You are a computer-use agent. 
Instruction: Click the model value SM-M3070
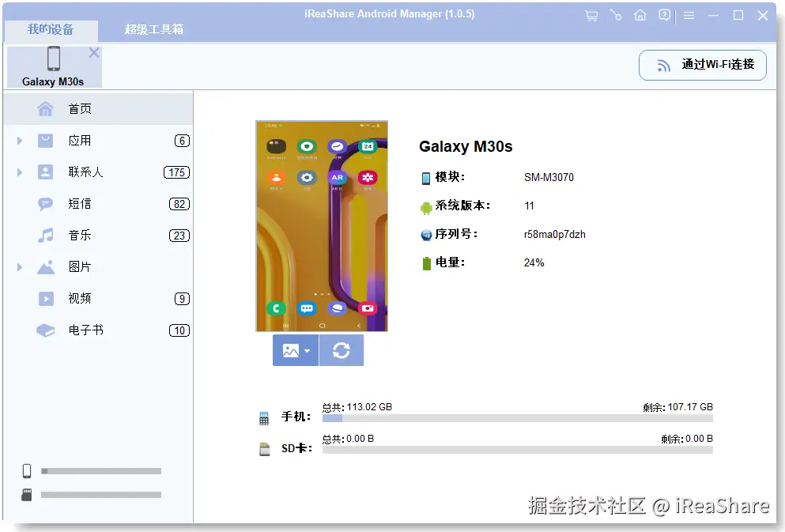point(549,178)
